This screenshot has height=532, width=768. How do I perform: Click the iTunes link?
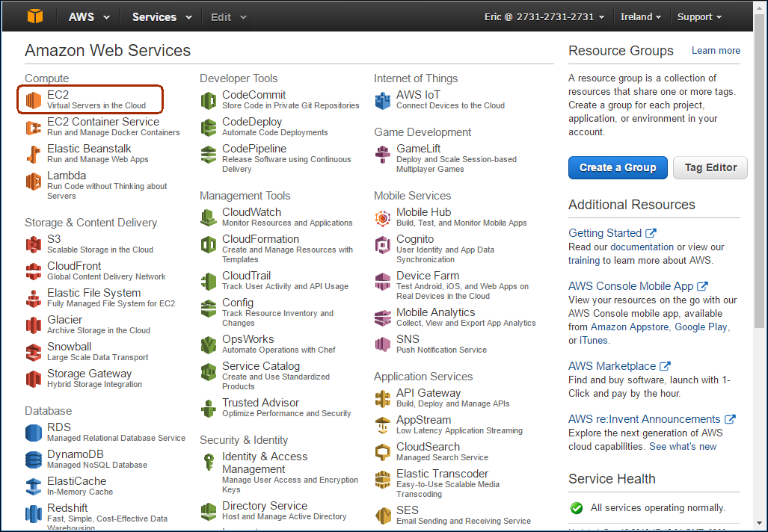pos(593,340)
